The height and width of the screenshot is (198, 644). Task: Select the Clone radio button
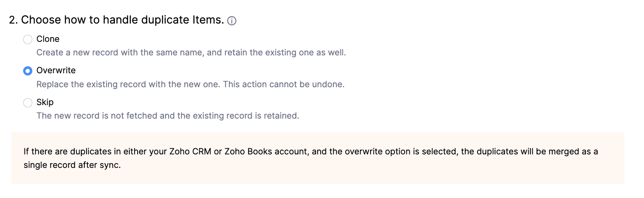[28, 39]
